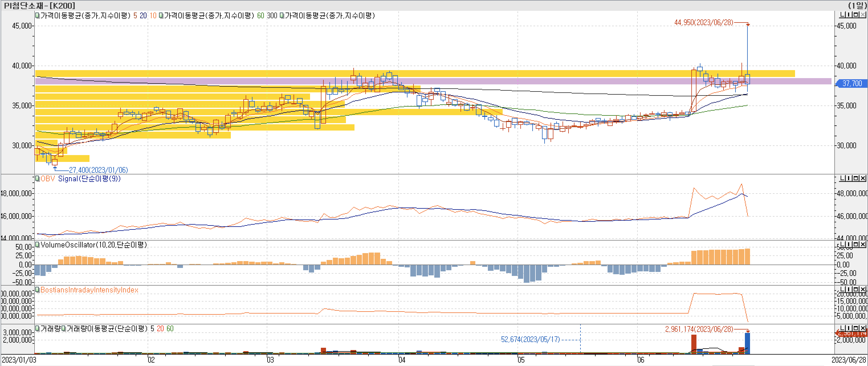This screenshot has height=366, width=868.
Task: Click maximize icon in OBV panel header
Action: click(855, 178)
